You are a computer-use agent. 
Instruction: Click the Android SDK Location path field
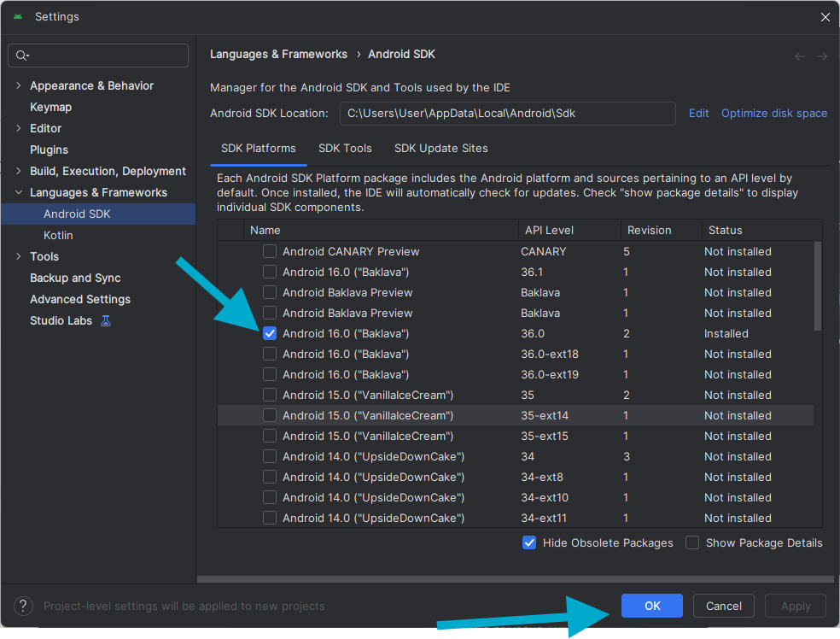tap(507, 113)
